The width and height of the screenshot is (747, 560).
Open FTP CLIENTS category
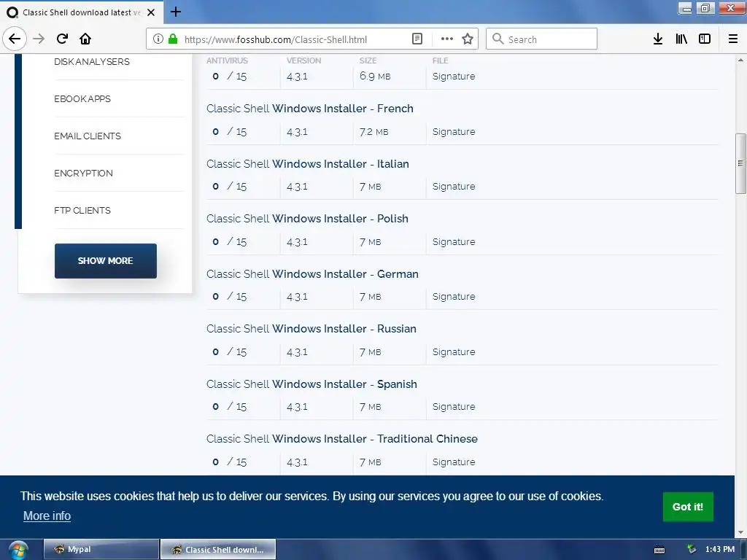coord(82,210)
